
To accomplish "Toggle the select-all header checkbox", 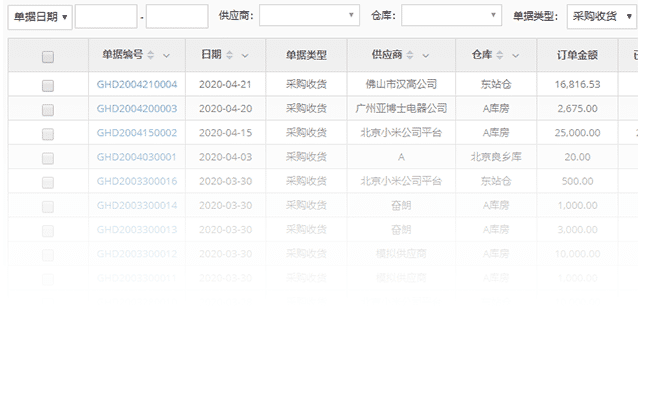I will (x=48, y=57).
